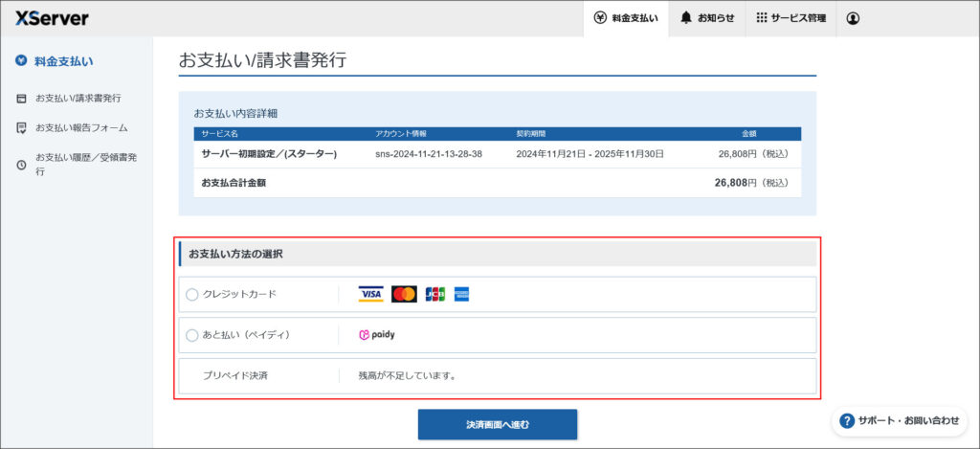Click the お支払い方法の選択 section header
The height and width of the screenshot is (449, 980).
(x=498, y=255)
